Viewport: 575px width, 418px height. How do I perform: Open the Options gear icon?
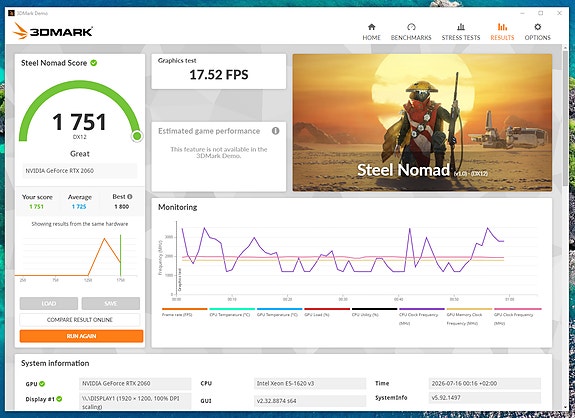[x=538, y=27]
